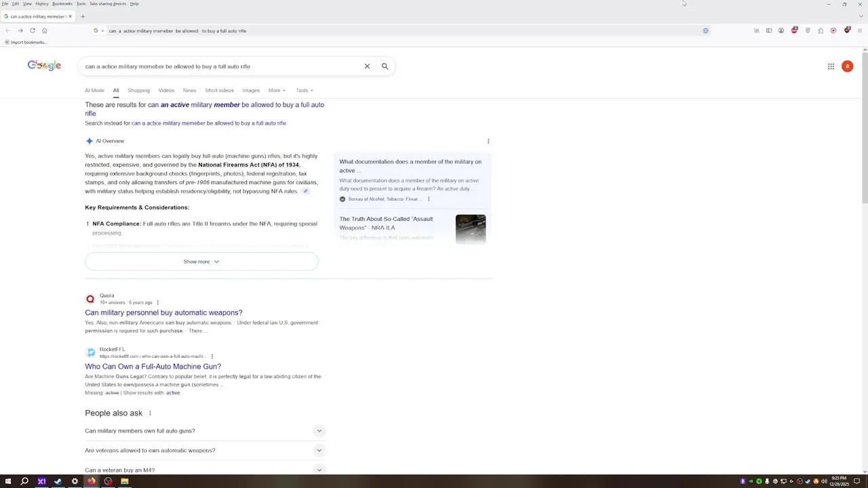Click the red play-circle extension icon

pos(833,30)
